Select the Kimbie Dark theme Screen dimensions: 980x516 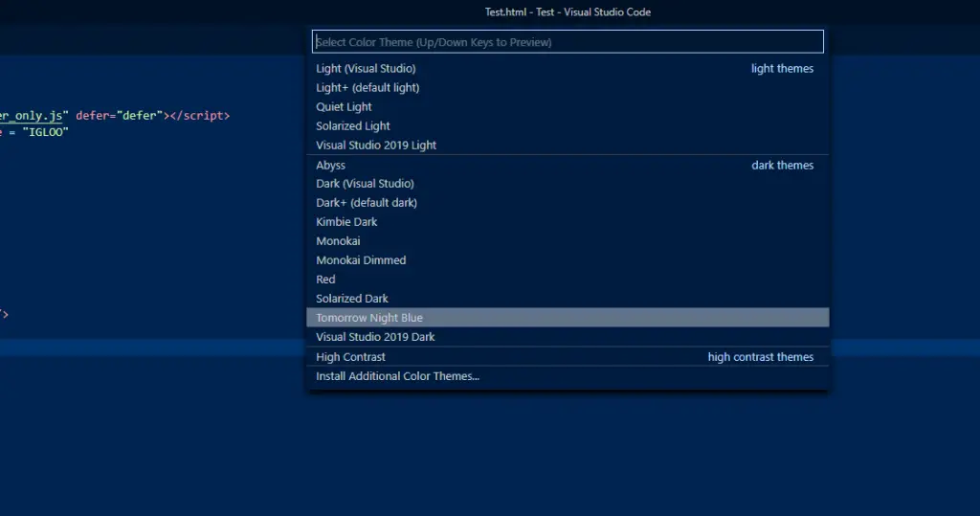tap(568, 222)
